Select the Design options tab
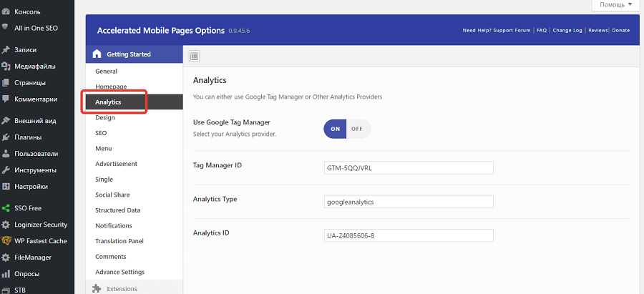 pos(105,117)
